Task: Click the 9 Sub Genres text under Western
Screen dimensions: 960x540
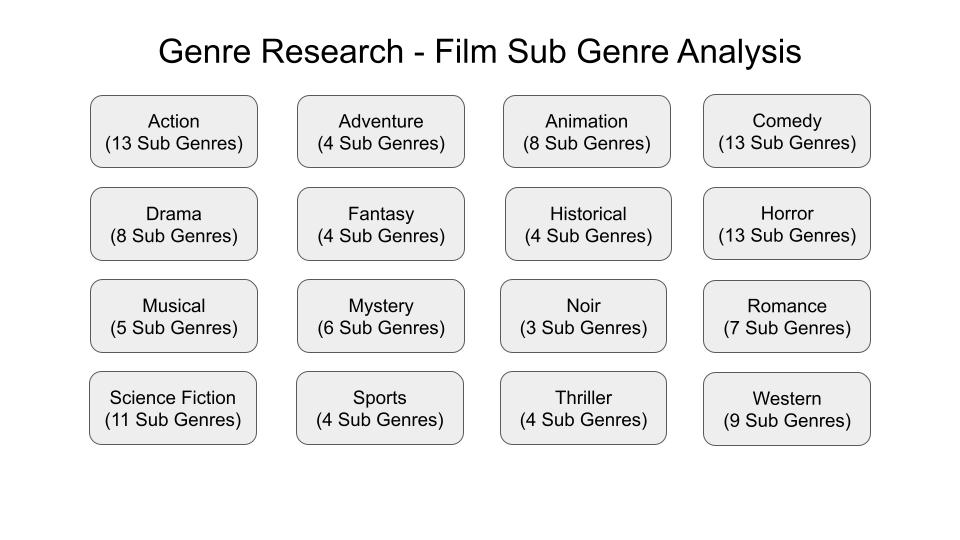Action: coord(787,421)
